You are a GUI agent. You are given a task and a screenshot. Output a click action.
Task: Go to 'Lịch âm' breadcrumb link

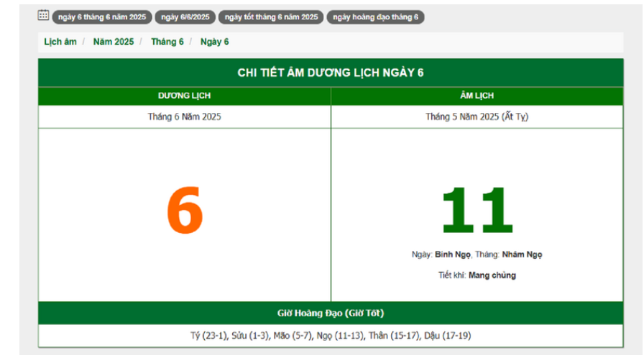pos(60,42)
